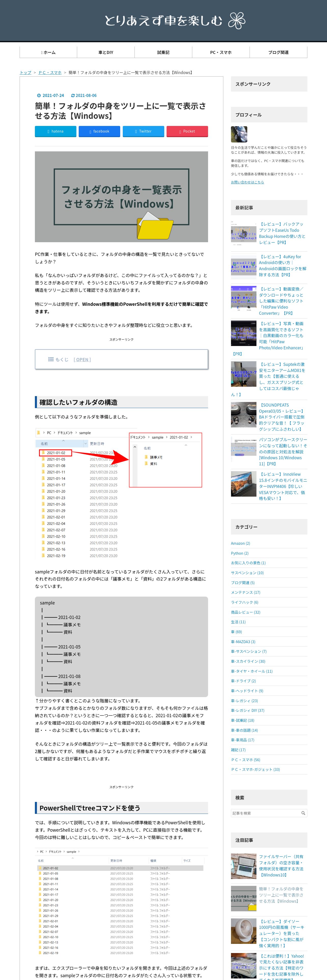Open the HitPaw Video Converter review article

pyautogui.click(x=282, y=301)
